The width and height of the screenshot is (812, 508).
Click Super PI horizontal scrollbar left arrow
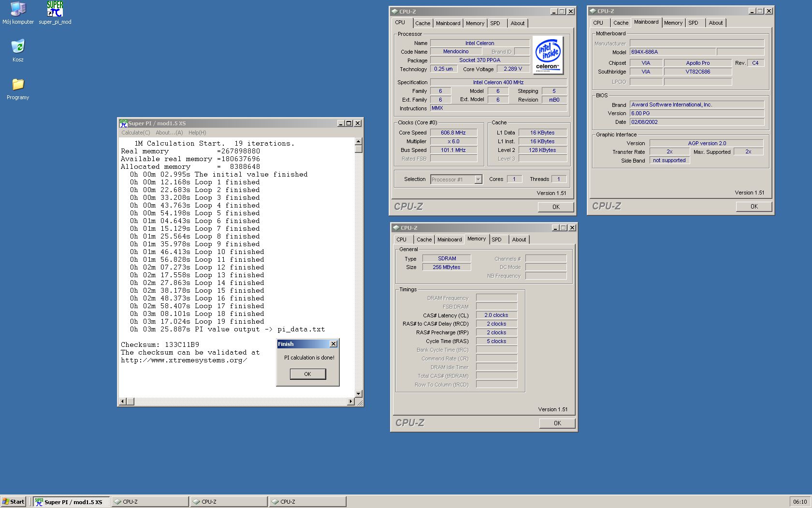123,402
